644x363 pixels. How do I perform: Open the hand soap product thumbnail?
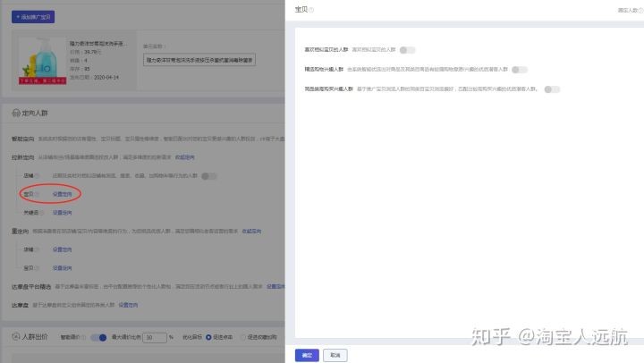pyautogui.click(x=42, y=61)
